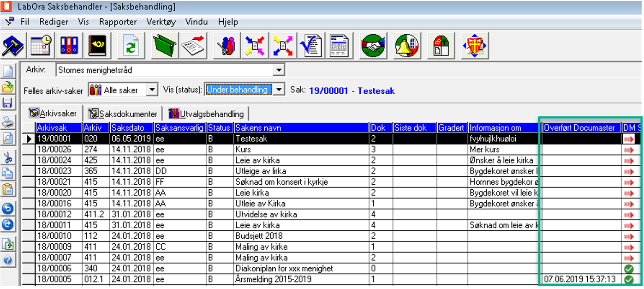Open the Verktøy menu
This screenshot has height=289, width=644.
point(162,22)
